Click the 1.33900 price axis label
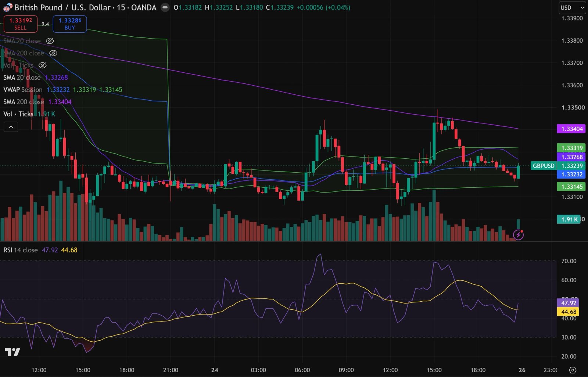588x377 pixels. [572, 18]
